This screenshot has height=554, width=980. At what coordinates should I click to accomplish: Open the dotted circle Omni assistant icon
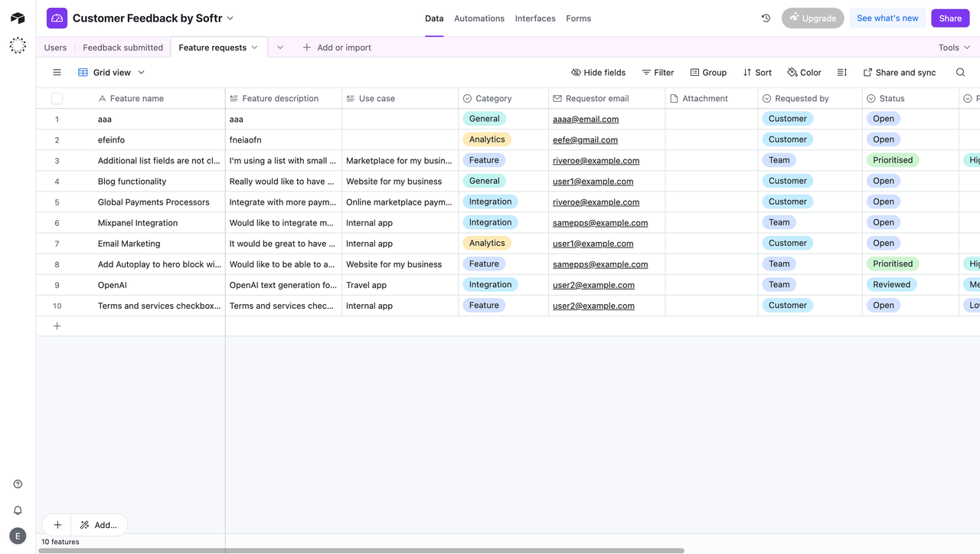(18, 46)
